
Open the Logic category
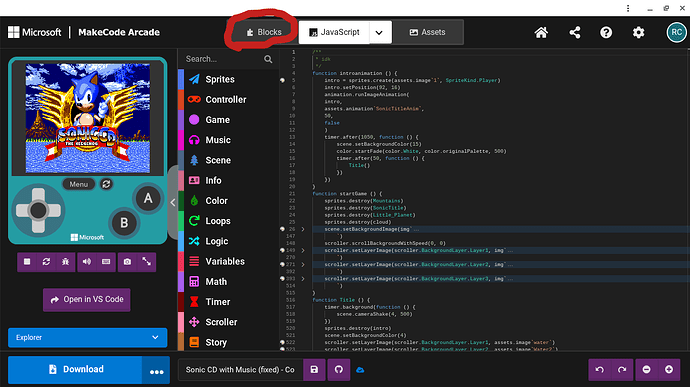coord(228,241)
